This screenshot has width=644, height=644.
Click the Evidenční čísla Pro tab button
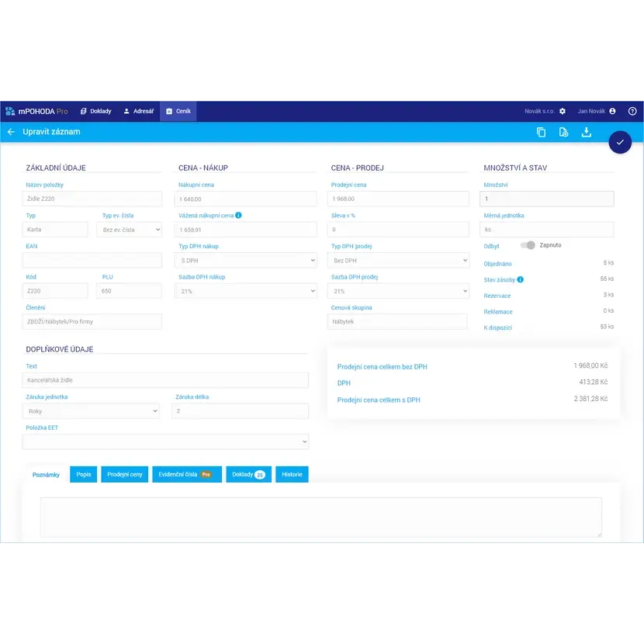click(x=186, y=474)
